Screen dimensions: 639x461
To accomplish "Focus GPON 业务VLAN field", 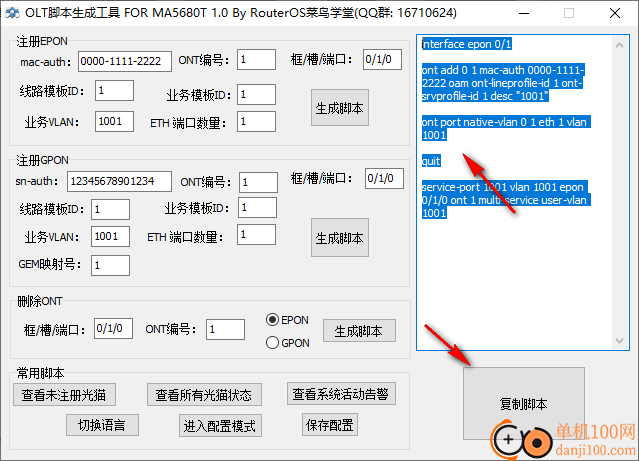I will pyautogui.click(x=110, y=236).
